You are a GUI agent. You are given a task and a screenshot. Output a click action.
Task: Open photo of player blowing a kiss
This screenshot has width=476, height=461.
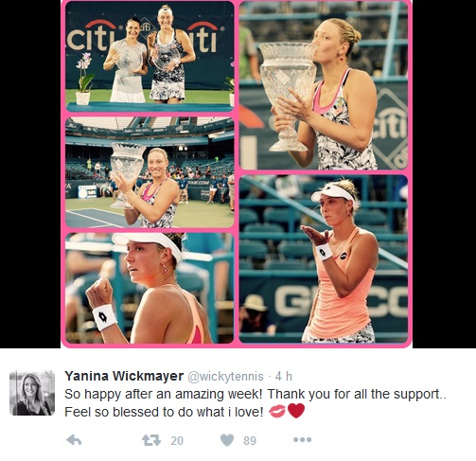[x=324, y=258]
